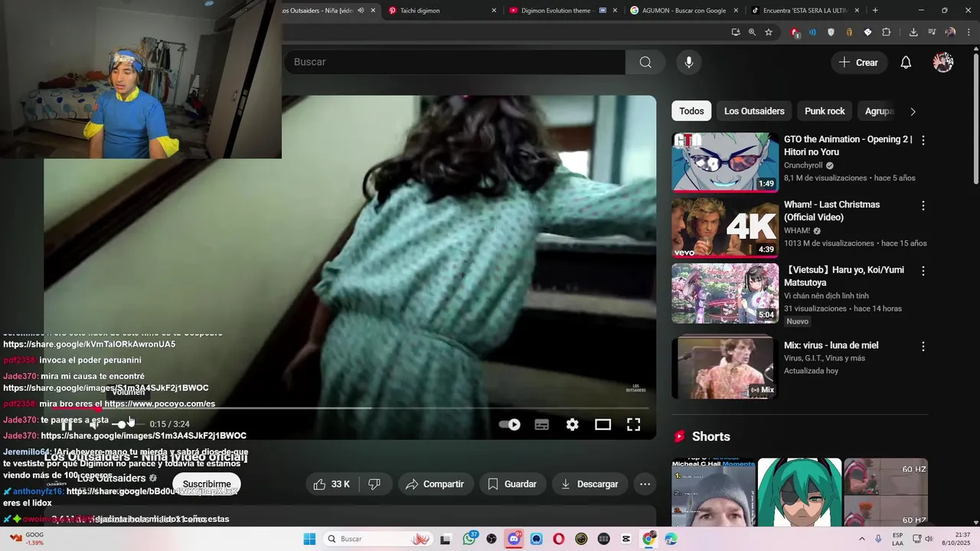Open Chrome three-dot menu
The height and width of the screenshot is (551, 980).
(969, 32)
